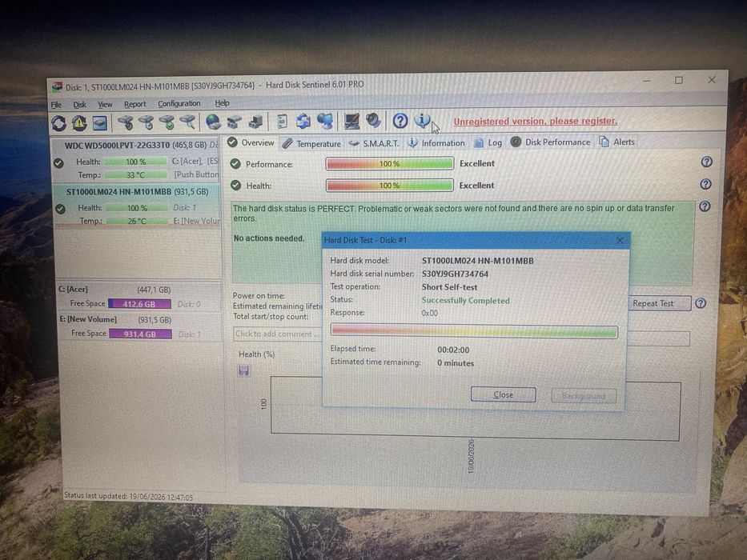Switch to the Temperature tab
Screen dimensions: 747x560
click(x=311, y=144)
